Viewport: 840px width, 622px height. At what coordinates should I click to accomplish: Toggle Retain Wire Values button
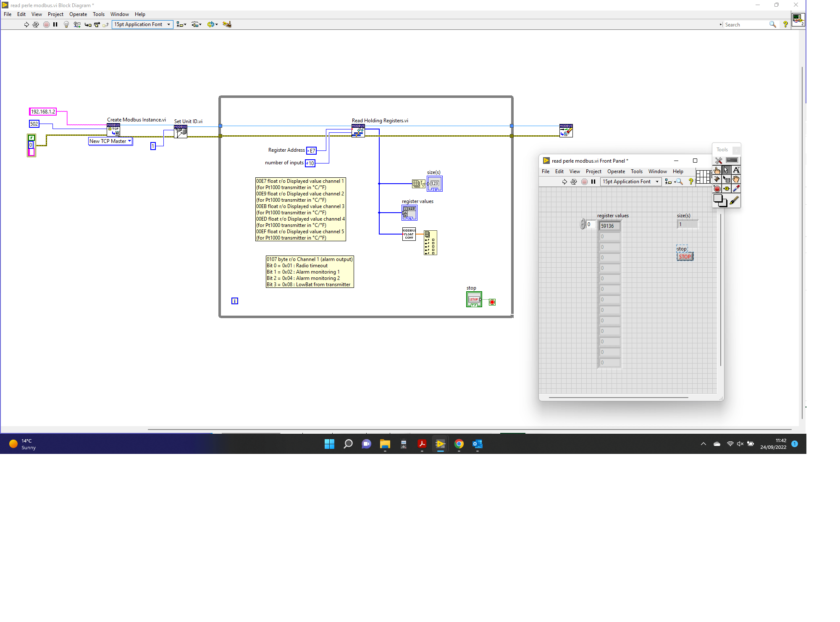(x=77, y=24)
